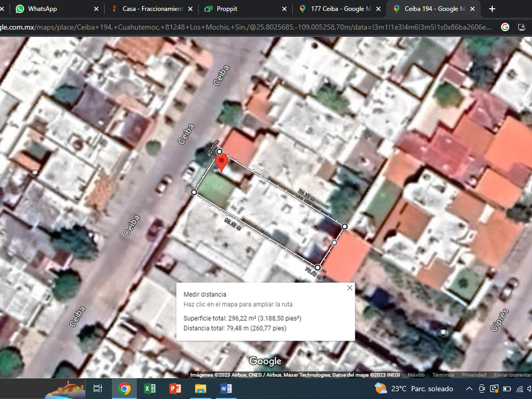Viewport: 532px width, 399px height.
Task: Open File Explorer from the taskbar
Action: [200, 388]
